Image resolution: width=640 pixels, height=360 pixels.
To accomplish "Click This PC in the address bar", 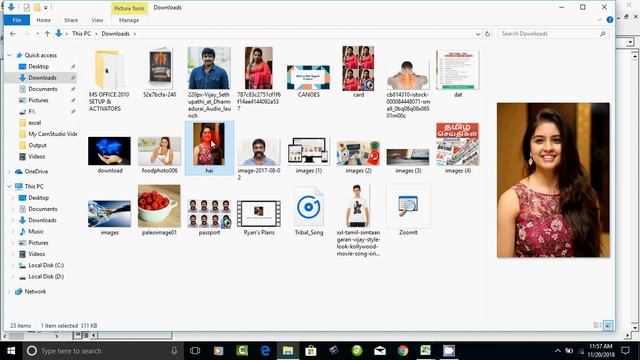I will pyautogui.click(x=82, y=34).
